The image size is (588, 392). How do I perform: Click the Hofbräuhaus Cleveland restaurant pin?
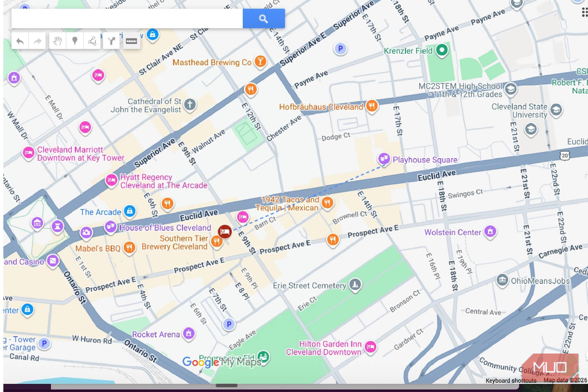tap(372, 106)
